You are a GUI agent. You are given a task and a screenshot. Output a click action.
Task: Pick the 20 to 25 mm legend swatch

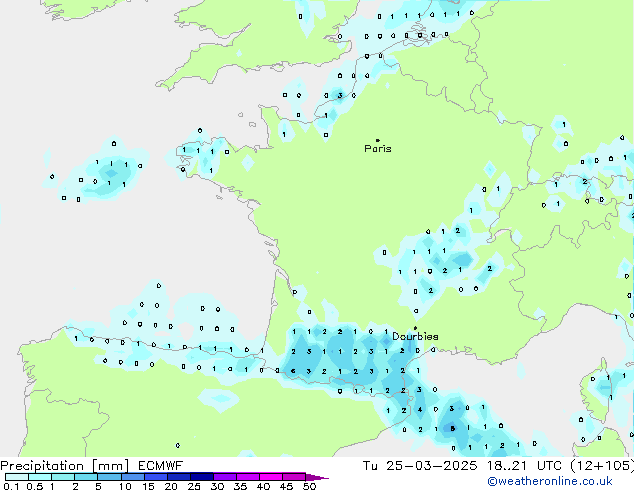(x=179, y=477)
